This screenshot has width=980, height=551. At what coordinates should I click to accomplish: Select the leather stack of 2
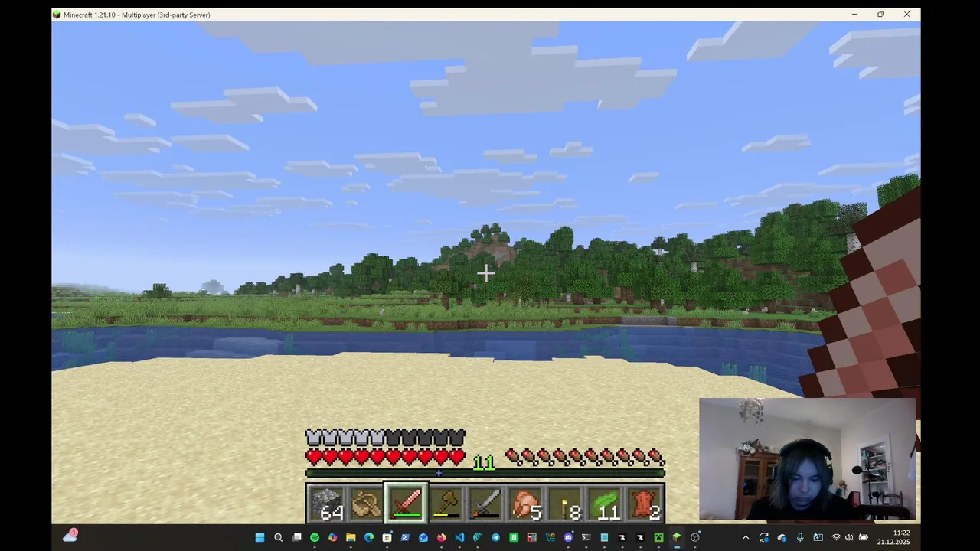[x=645, y=504]
